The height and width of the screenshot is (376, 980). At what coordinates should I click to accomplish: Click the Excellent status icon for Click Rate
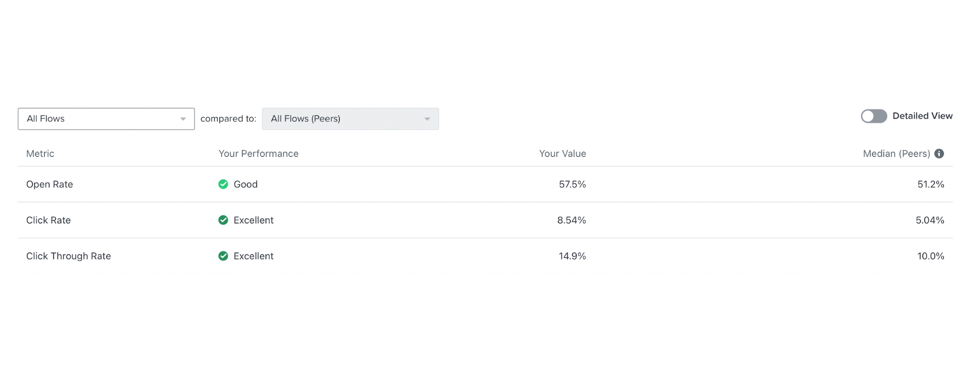point(223,220)
